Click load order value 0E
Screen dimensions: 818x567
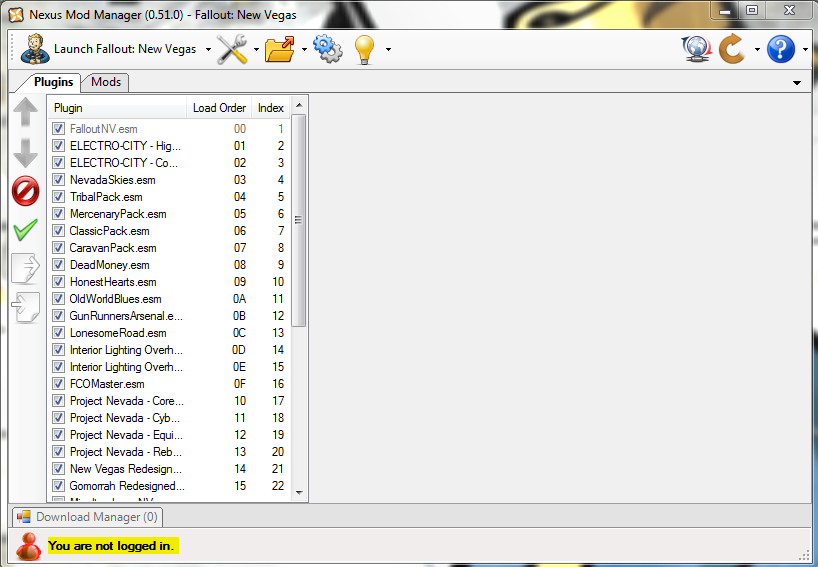click(x=239, y=367)
